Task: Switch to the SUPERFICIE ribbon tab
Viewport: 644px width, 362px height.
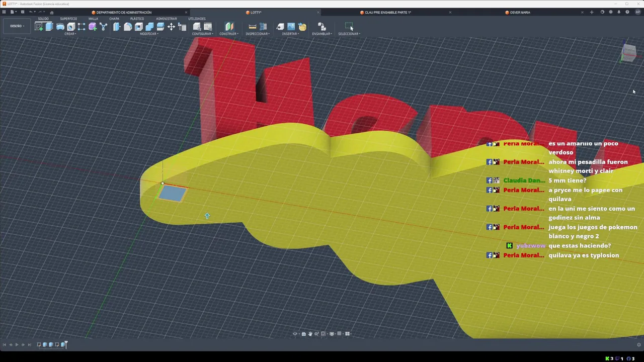Action: 68,19
